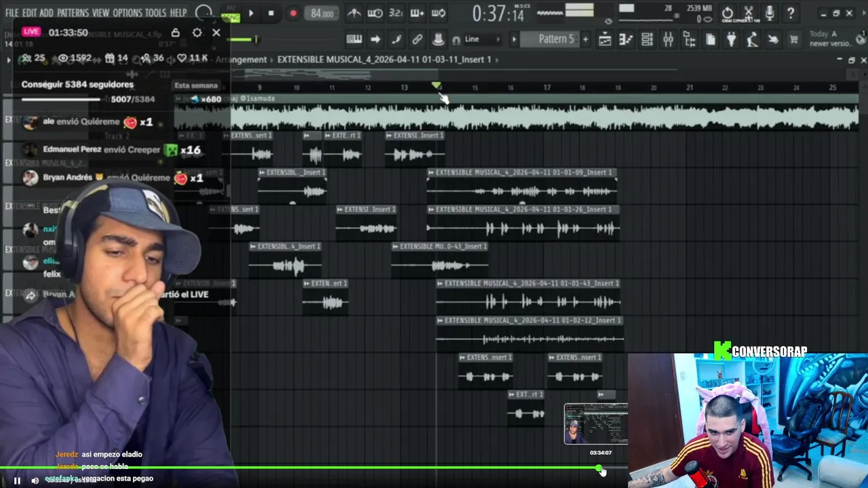Image resolution: width=868 pixels, height=488 pixels.
Task: Click the green playhead marker on timeline ruler
Action: (436, 85)
